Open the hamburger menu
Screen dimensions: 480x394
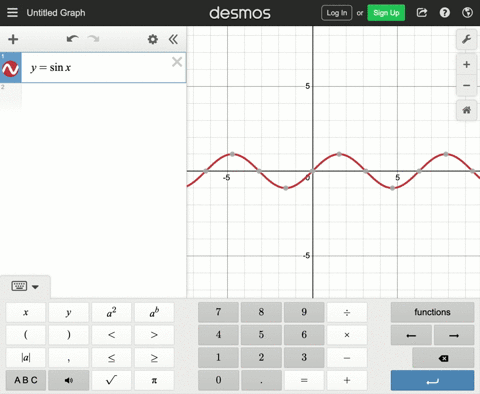coord(12,13)
